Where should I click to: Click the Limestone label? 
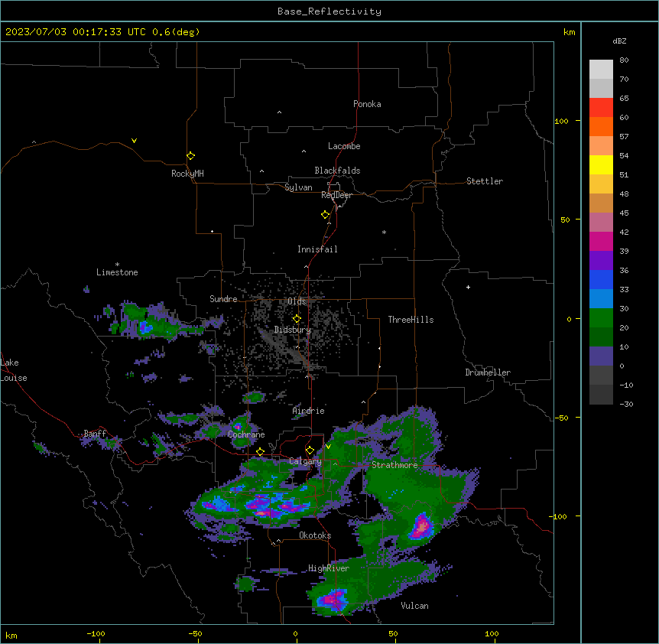[117, 272]
